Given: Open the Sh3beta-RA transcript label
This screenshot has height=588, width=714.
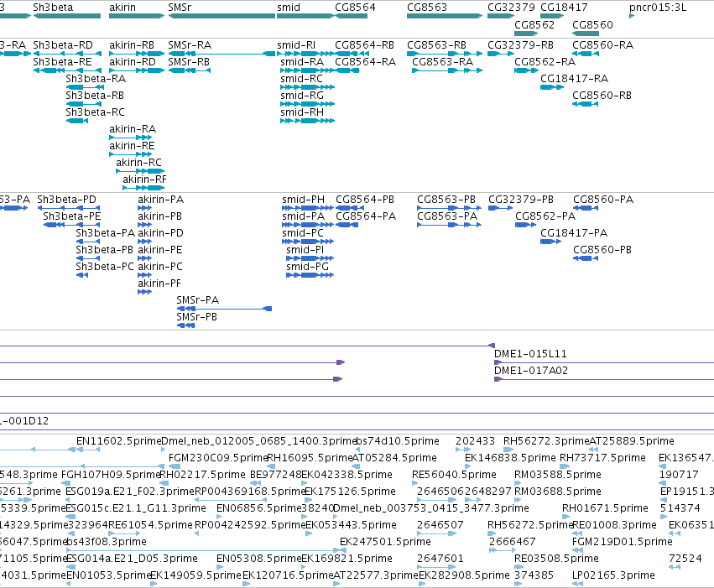Looking at the screenshot, I should (x=96, y=78).
